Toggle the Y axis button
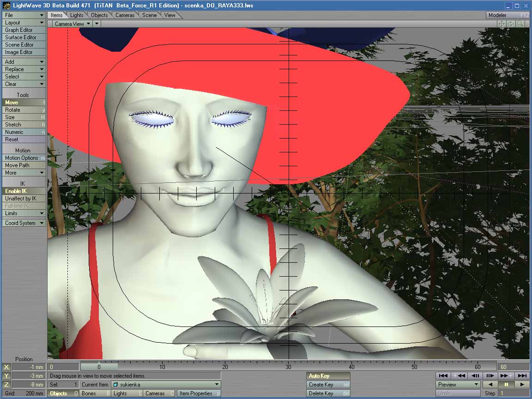Image resolution: width=532 pixels, height=399 pixels. point(6,375)
